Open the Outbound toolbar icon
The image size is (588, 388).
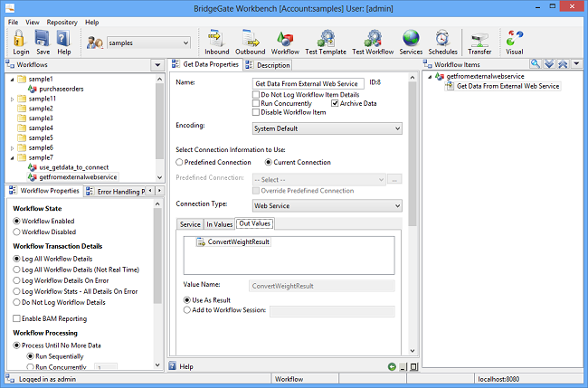coord(250,38)
